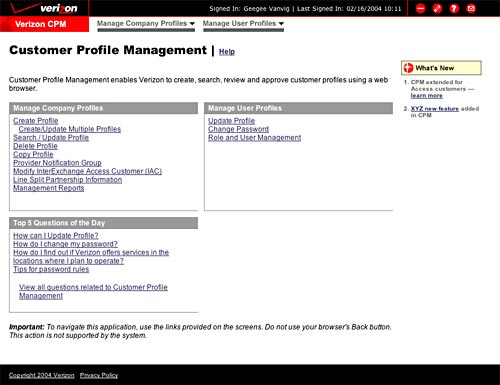
Task: Open Provider Notification Group link
Action: click(57, 163)
